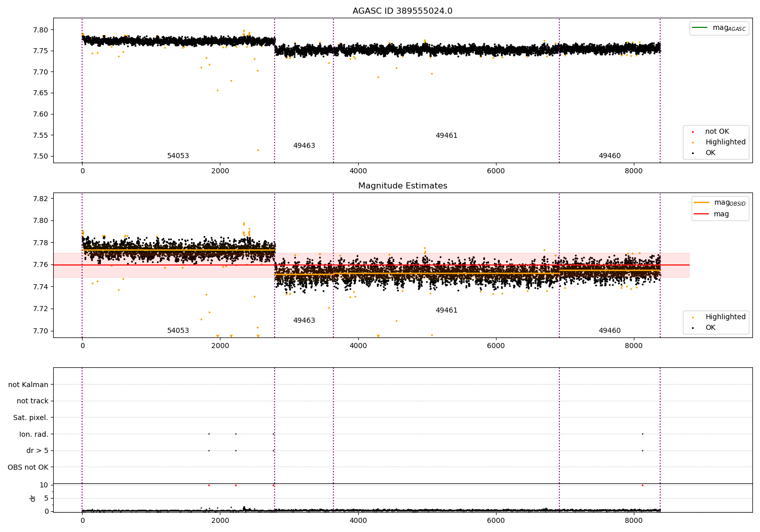The width and height of the screenshot is (760, 532).
Task: Click the red dr marker near time 8100
Action: pos(642,485)
